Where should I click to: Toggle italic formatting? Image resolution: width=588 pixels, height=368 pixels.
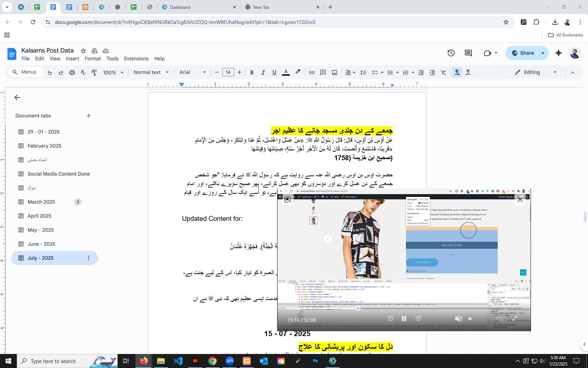point(263,73)
